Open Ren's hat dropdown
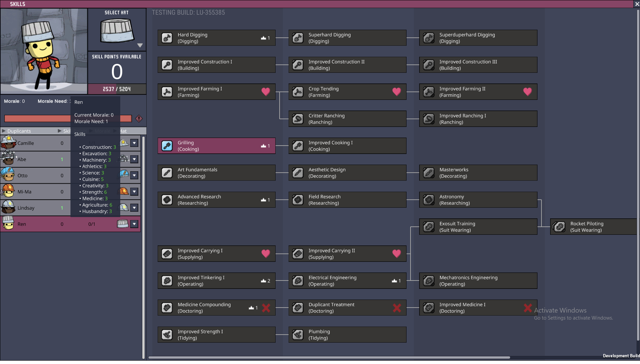The height and width of the screenshot is (364, 640). (134, 224)
